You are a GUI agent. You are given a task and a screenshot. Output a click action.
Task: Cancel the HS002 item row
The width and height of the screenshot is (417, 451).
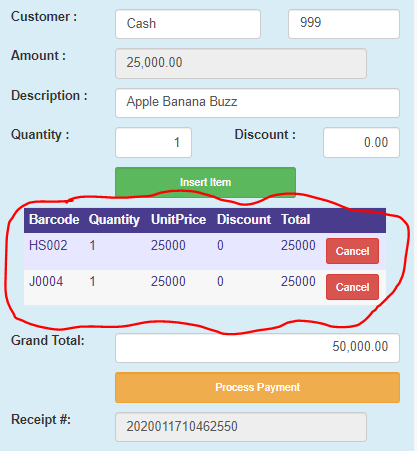tap(352, 251)
